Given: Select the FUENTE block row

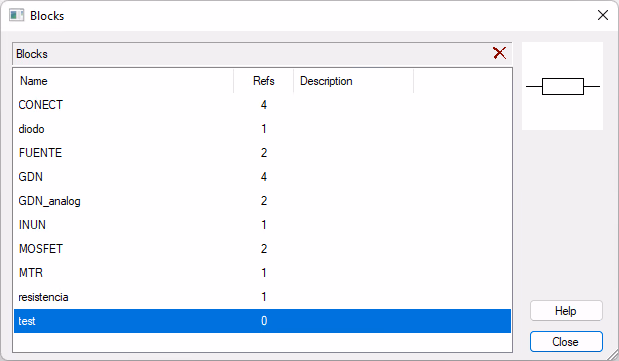Looking at the screenshot, I should click(263, 153).
